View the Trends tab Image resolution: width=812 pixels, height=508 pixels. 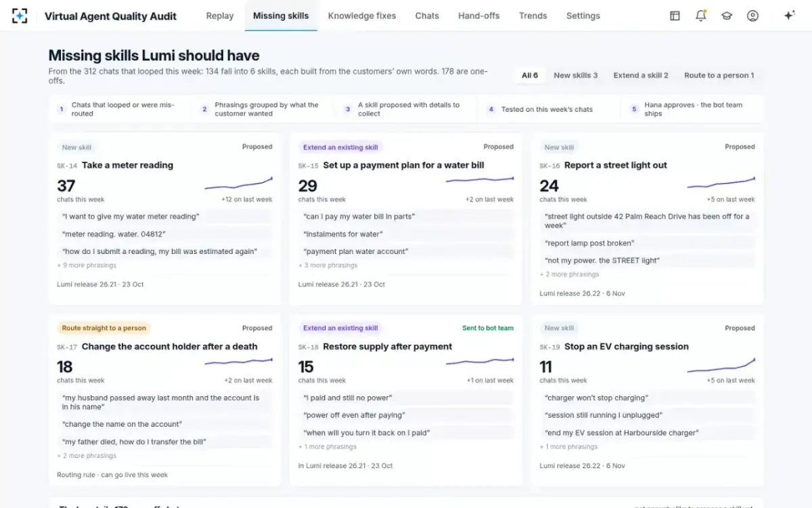[x=533, y=16]
